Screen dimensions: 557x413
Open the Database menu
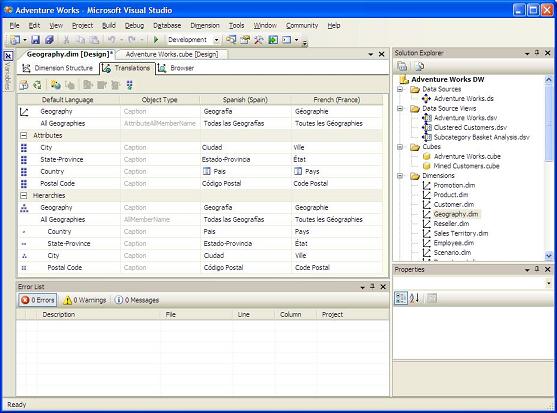[167, 26]
